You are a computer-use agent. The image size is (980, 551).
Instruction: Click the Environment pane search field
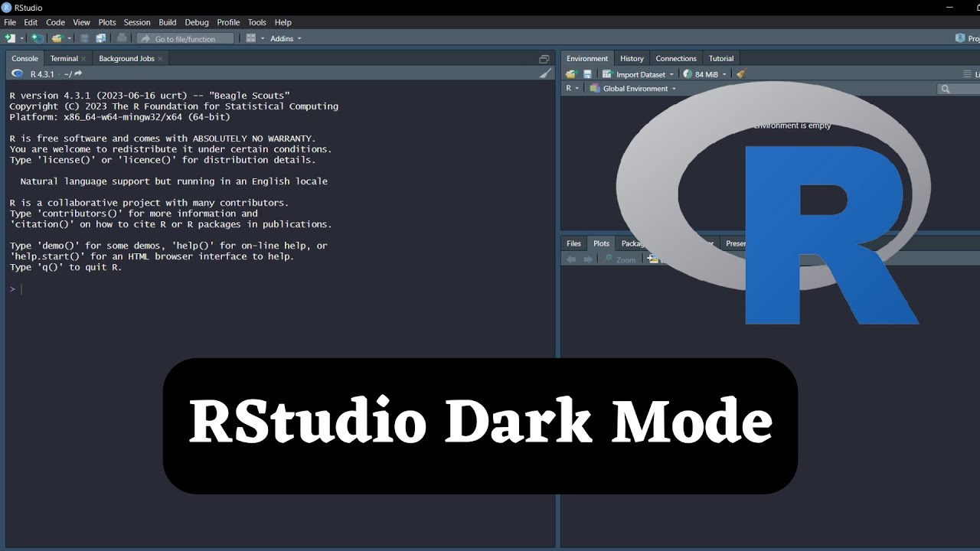(959, 89)
